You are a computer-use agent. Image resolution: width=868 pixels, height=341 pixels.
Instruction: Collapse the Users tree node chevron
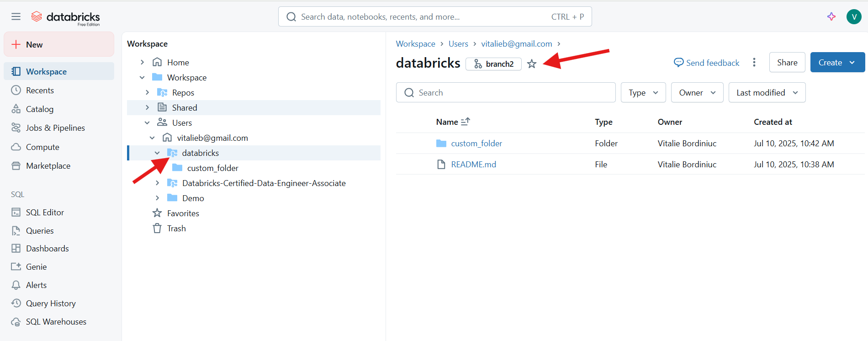pyautogui.click(x=147, y=123)
